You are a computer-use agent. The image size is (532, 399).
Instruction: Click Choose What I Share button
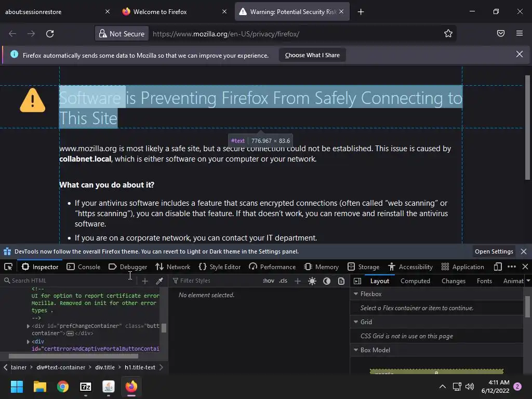[x=312, y=55]
